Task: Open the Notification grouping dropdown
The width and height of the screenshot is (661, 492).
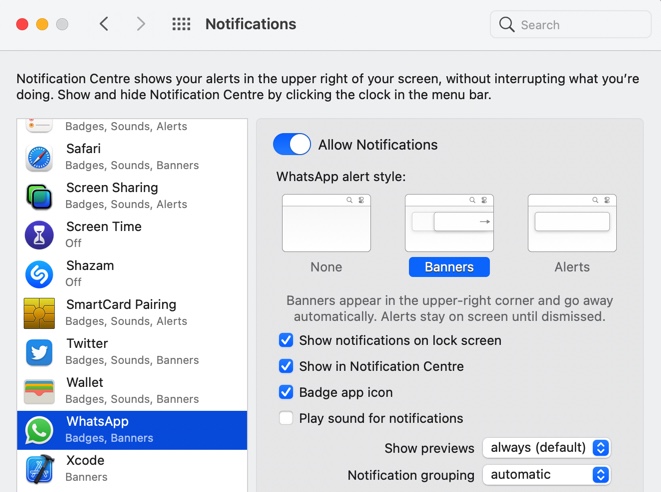Action: pyautogui.click(x=547, y=475)
